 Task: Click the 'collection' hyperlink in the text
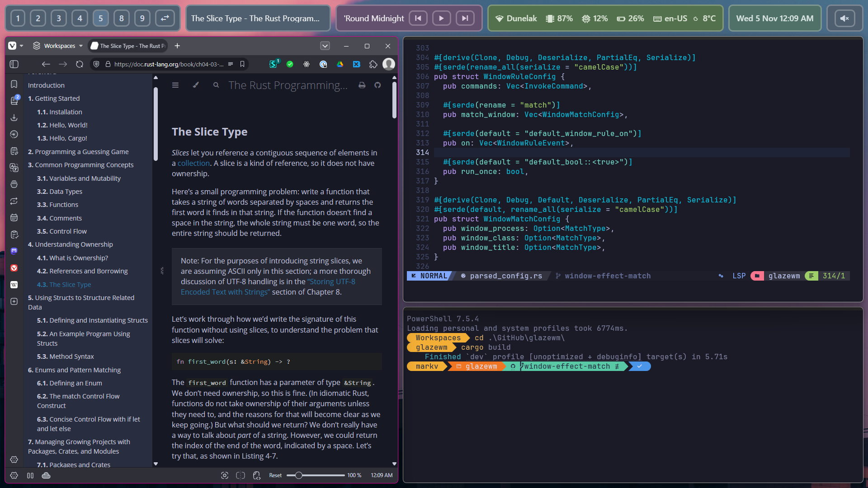coord(193,163)
